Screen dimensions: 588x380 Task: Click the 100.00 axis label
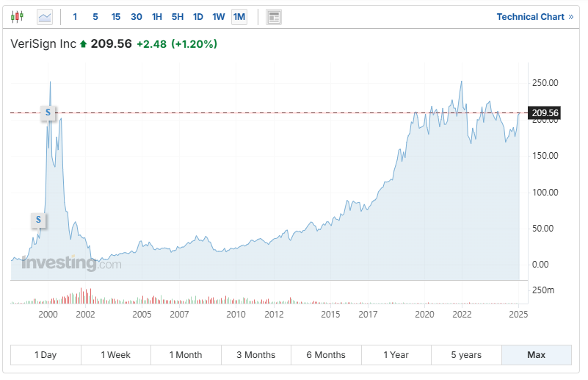(x=545, y=193)
